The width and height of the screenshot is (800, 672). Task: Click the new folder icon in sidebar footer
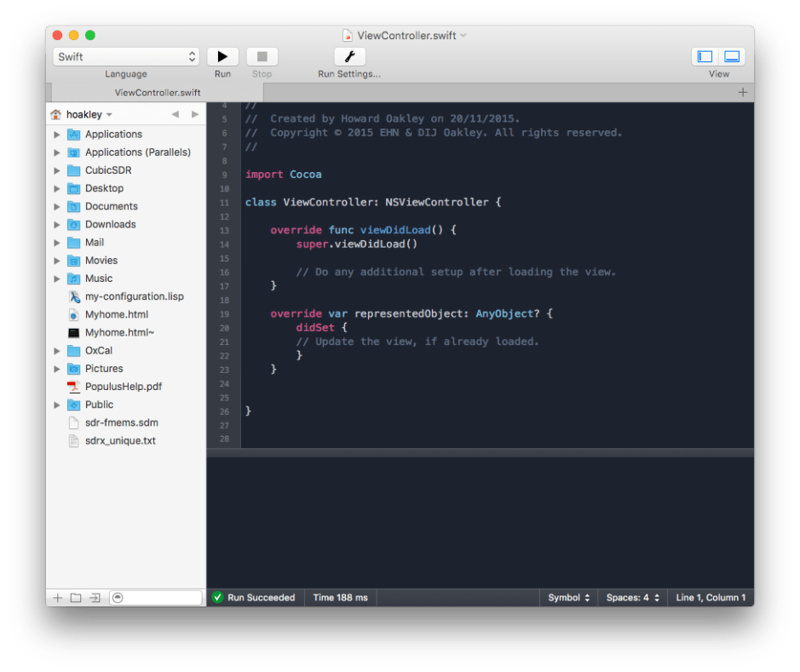(76, 598)
